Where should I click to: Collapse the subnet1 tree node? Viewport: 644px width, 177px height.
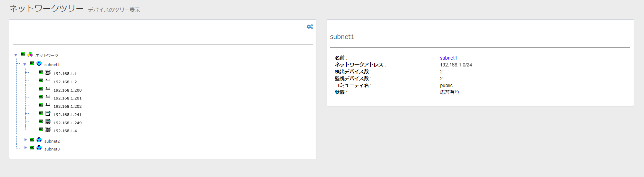coord(25,64)
